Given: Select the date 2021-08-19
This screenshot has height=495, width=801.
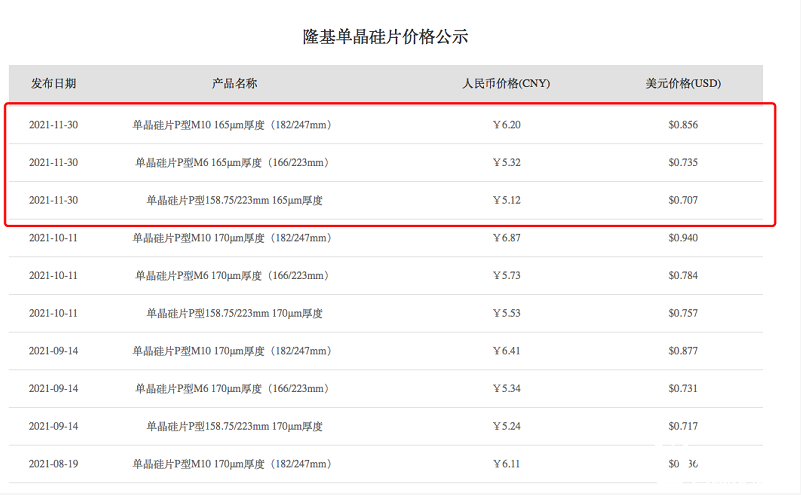Looking at the screenshot, I should [54, 465].
